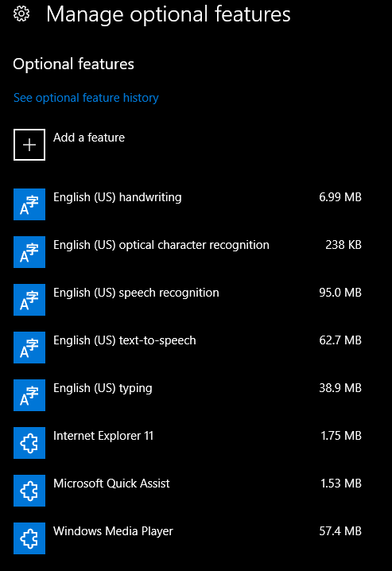Image resolution: width=392 pixels, height=571 pixels.
Task: Click the English (US) handwriting language icon
Action: [29, 204]
